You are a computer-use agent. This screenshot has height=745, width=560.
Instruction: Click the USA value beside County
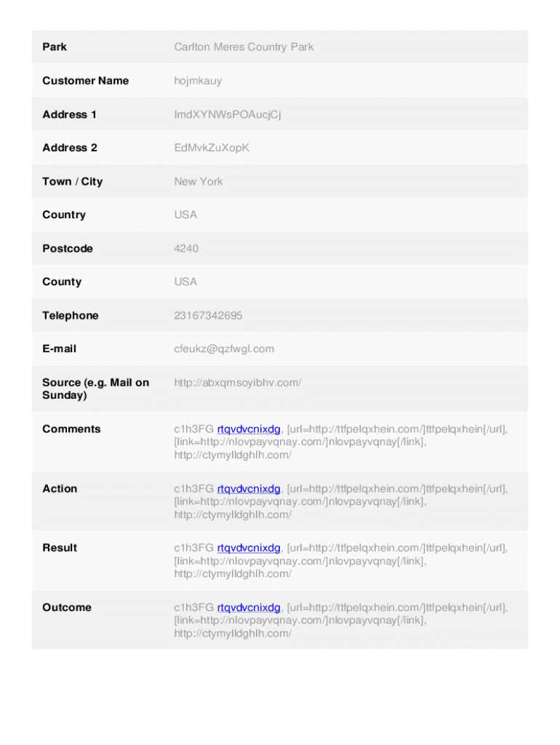pyautogui.click(x=185, y=282)
